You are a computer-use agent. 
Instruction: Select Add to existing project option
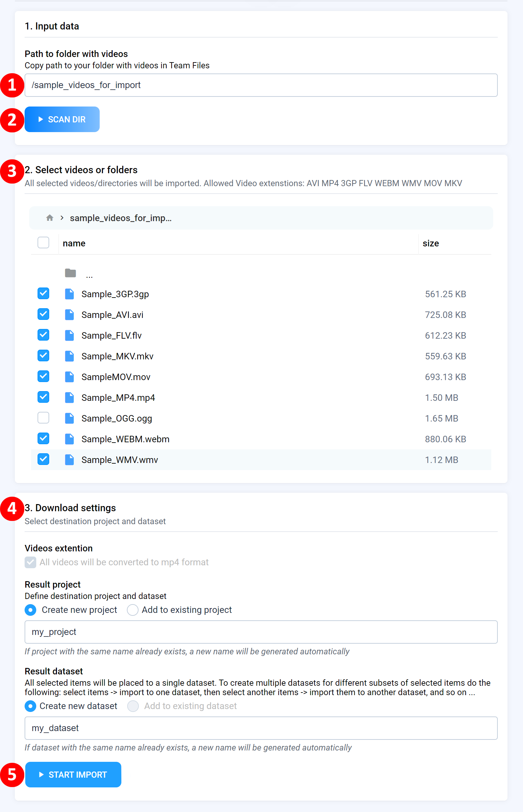click(132, 610)
